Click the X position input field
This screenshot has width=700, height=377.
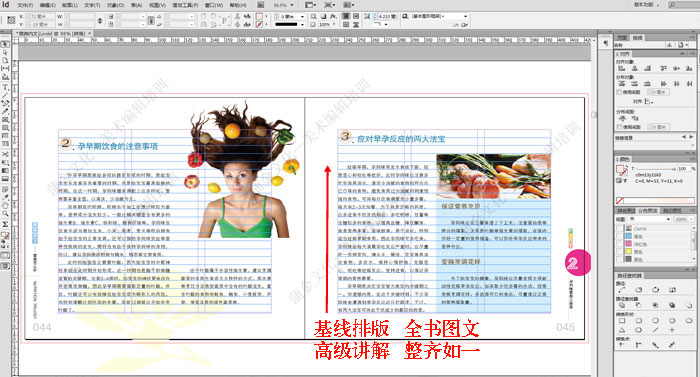(41, 17)
